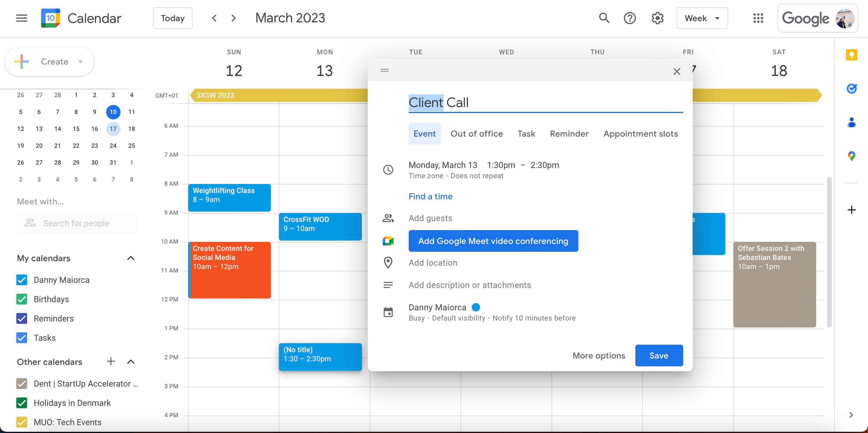Viewport: 868px width, 433px height.
Task: Uncheck the Birthdays calendar
Action: click(x=22, y=299)
